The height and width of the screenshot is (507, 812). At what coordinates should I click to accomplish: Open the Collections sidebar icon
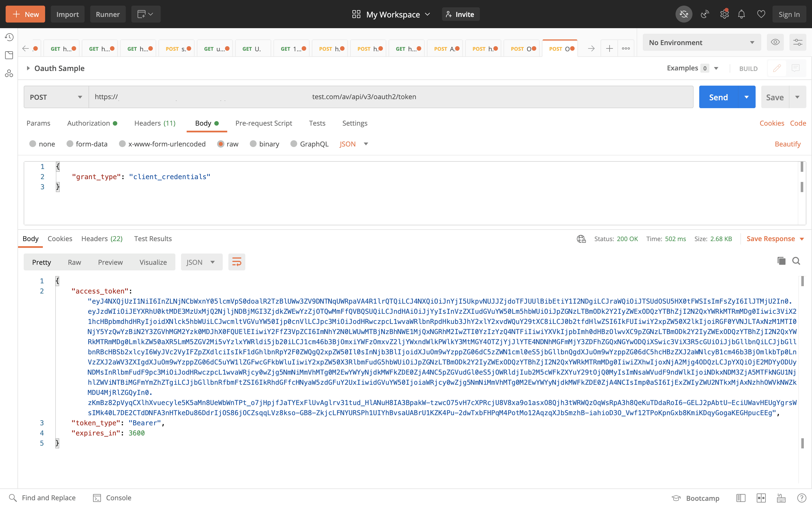point(9,55)
